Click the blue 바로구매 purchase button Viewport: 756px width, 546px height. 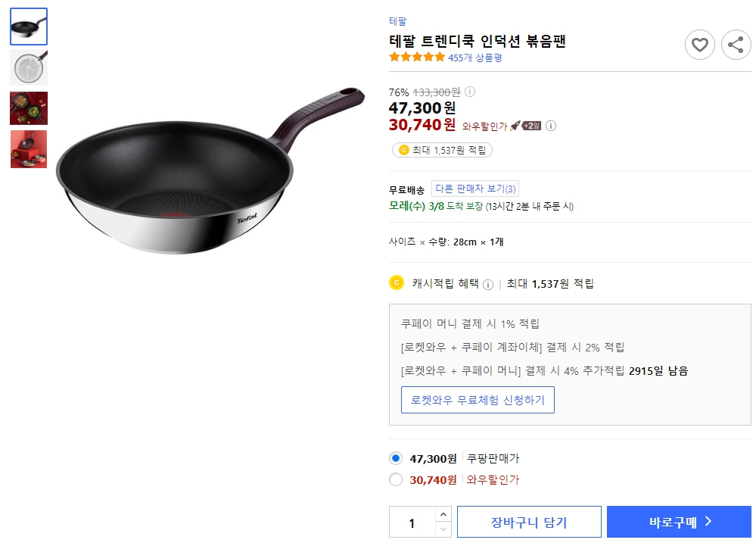click(679, 521)
